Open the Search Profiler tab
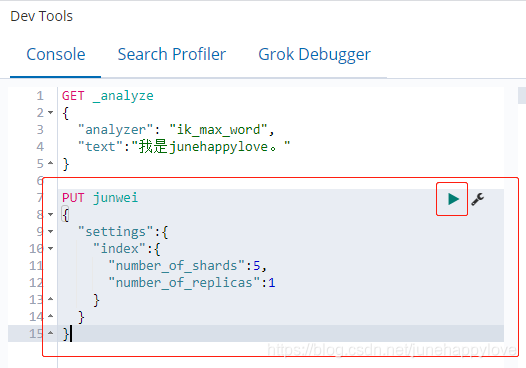526x368 pixels. click(172, 54)
